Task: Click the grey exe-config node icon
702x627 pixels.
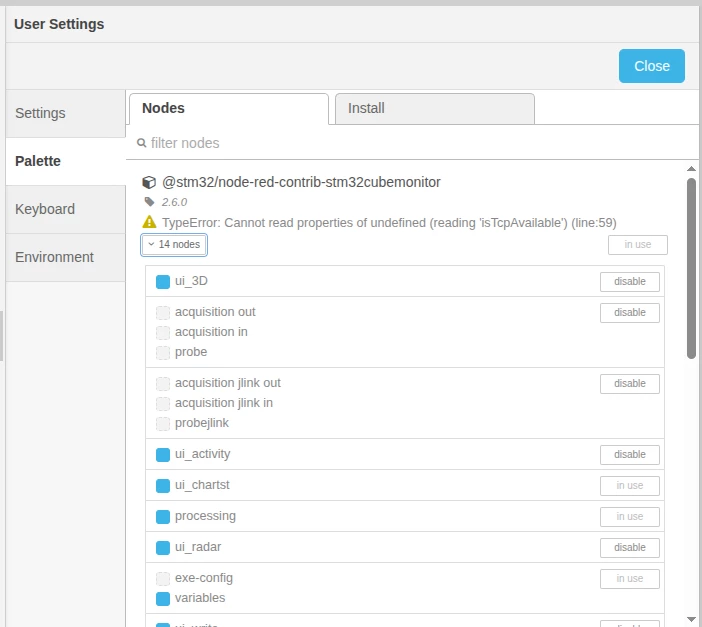Action: 163,578
